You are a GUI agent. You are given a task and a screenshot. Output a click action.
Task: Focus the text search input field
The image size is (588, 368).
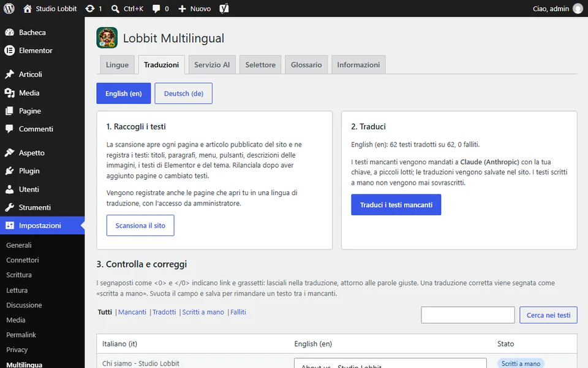click(467, 315)
